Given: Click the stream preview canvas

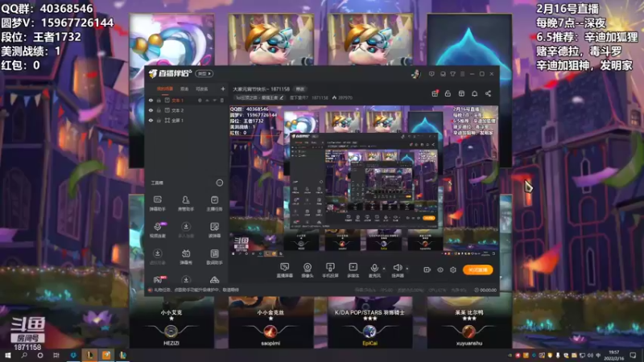Looking at the screenshot, I should [364, 180].
